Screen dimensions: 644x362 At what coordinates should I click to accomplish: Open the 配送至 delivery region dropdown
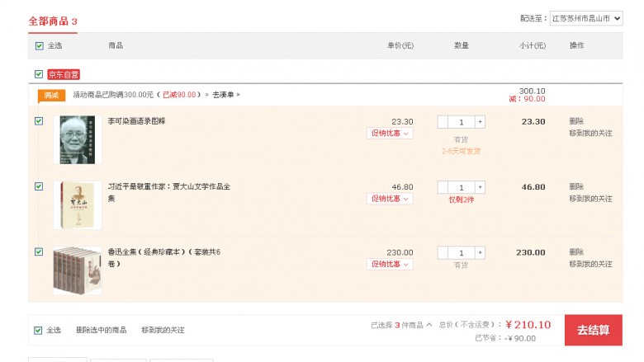click(x=586, y=18)
